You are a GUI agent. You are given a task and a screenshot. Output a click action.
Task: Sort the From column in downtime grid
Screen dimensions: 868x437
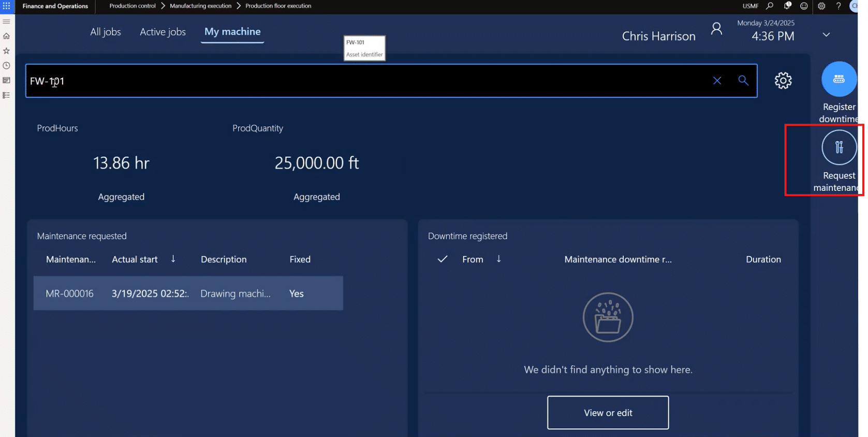pyautogui.click(x=498, y=259)
